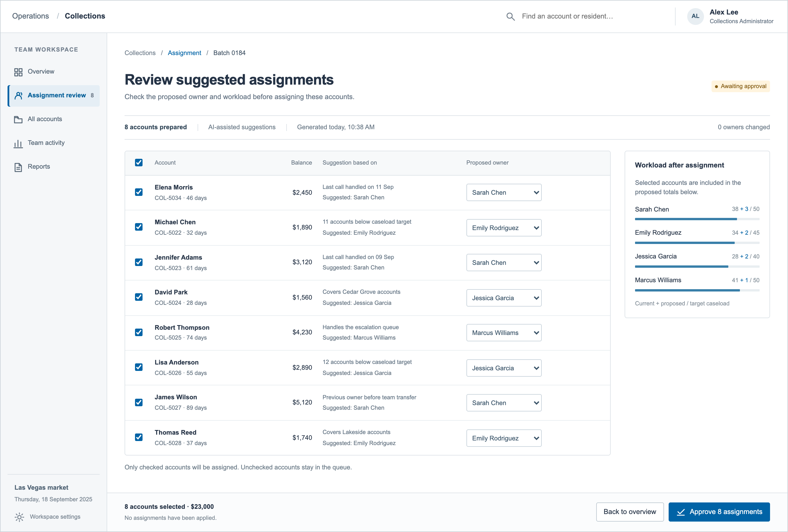Click the AL user avatar
The image size is (788, 532).
tap(695, 16)
